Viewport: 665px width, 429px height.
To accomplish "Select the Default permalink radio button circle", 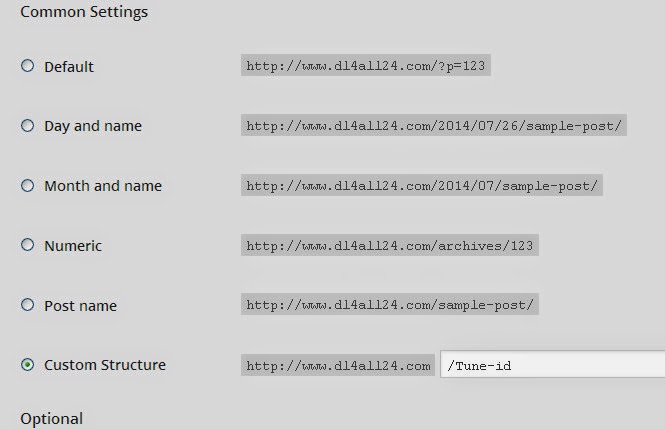I will (x=27, y=66).
